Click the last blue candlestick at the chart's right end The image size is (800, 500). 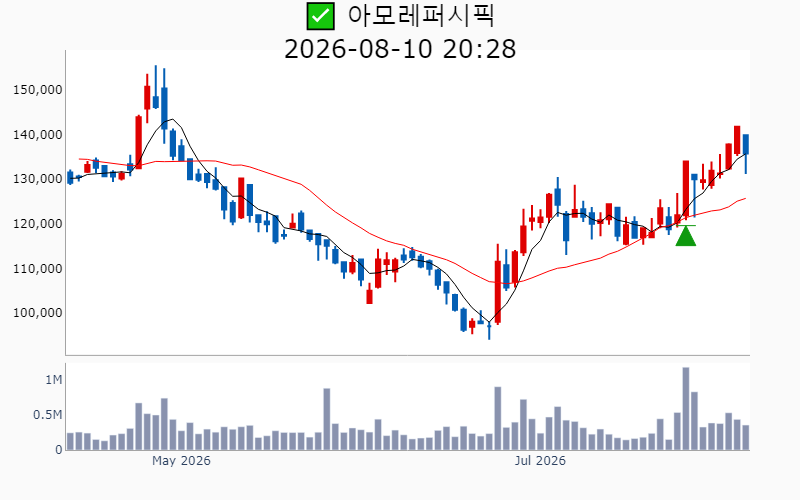pos(746,154)
